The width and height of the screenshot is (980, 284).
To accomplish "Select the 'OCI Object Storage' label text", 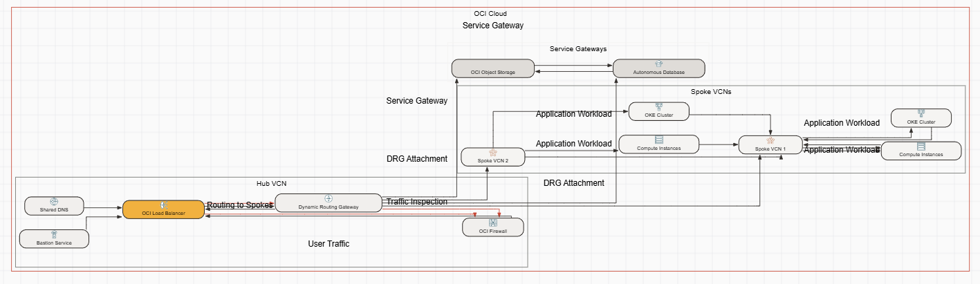I will [493, 72].
